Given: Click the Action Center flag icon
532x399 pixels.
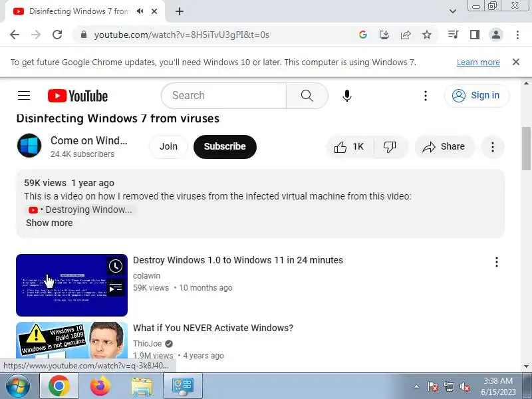Looking at the screenshot, I should (432, 386).
